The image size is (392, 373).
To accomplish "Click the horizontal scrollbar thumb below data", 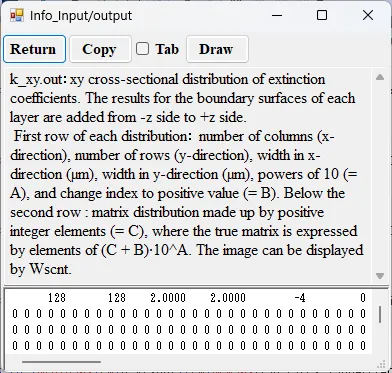I will coord(61,361).
